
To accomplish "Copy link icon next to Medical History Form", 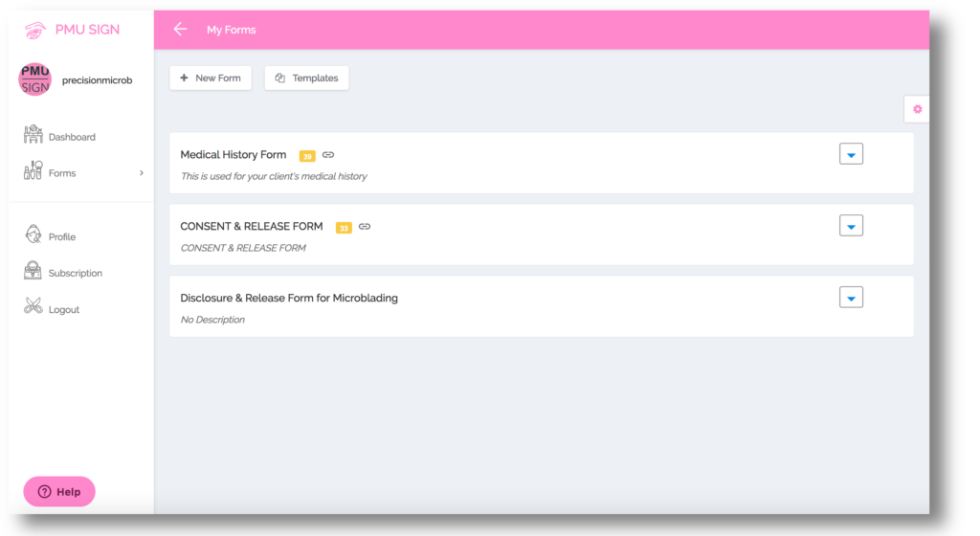I will [328, 155].
